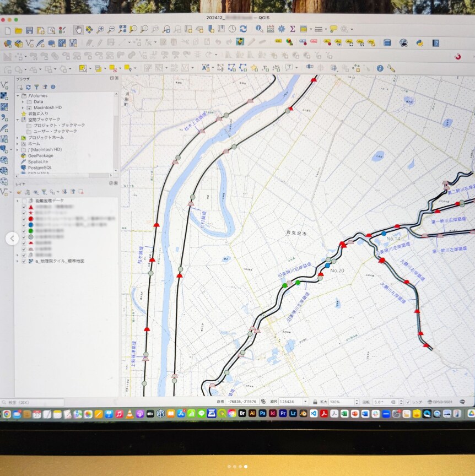Click the blue info circle icon

click(x=380, y=69)
